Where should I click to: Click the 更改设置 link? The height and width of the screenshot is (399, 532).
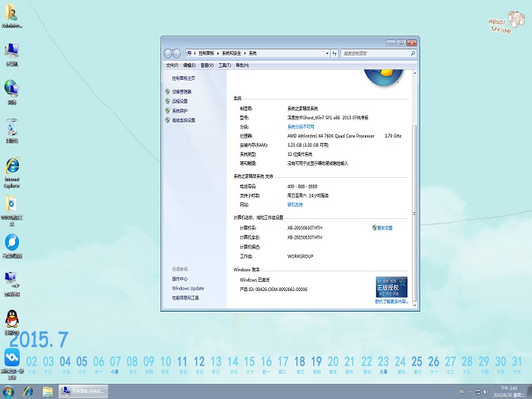(x=385, y=227)
